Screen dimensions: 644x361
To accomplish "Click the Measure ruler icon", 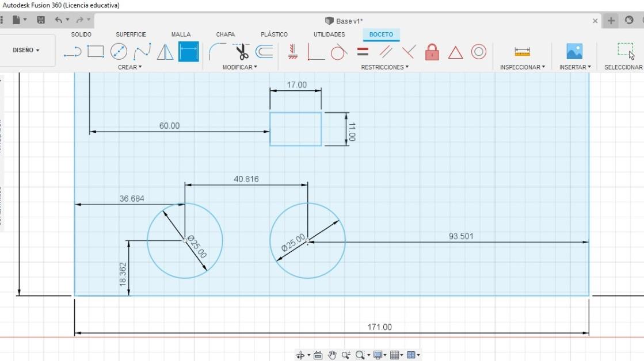I will (x=522, y=52).
